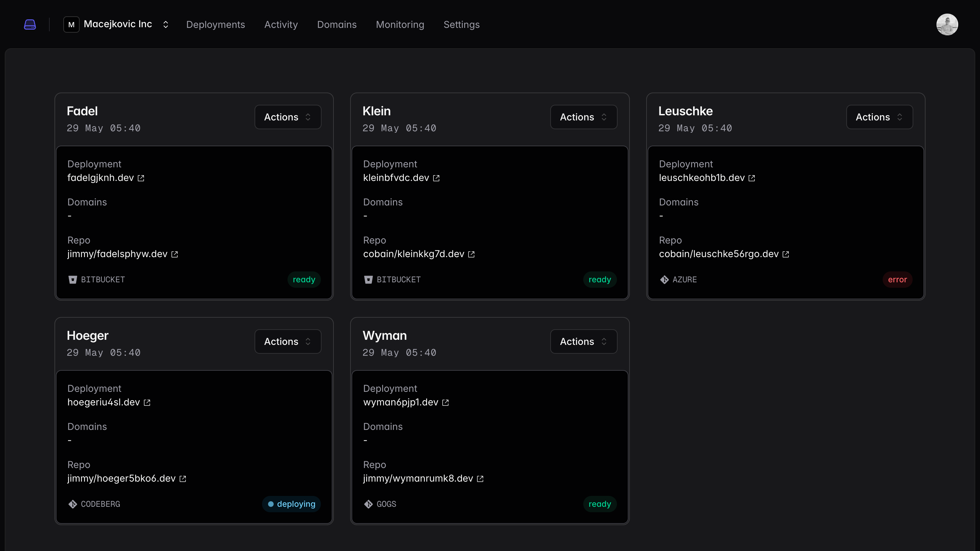Open kleinbfvdc.dev deployment link
The width and height of the screenshot is (980, 551).
pos(396,178)
